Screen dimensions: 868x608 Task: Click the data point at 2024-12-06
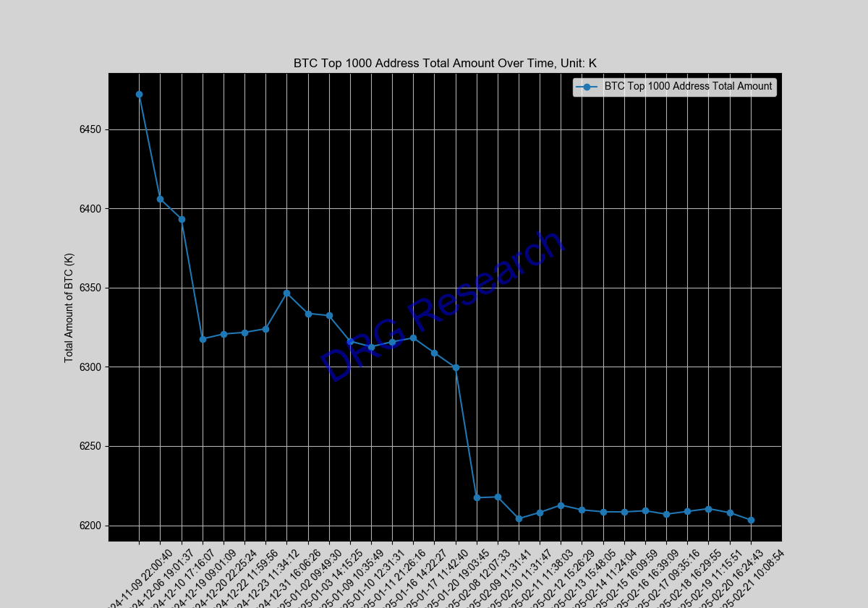point(159,197)
